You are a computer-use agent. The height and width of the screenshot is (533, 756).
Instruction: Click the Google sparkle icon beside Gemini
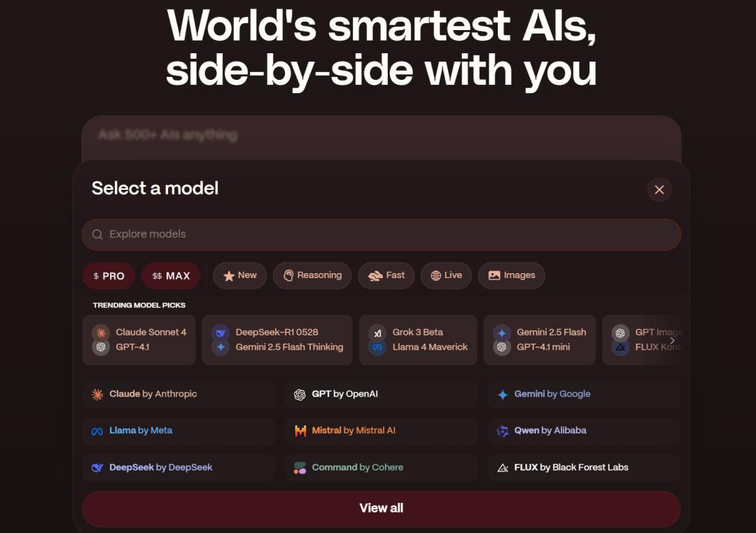coord(503,394)
